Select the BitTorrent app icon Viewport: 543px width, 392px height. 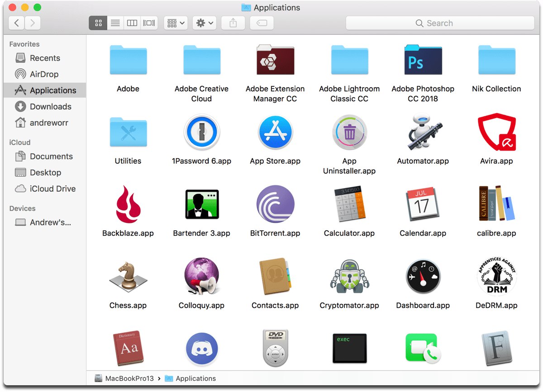[275, 204]
